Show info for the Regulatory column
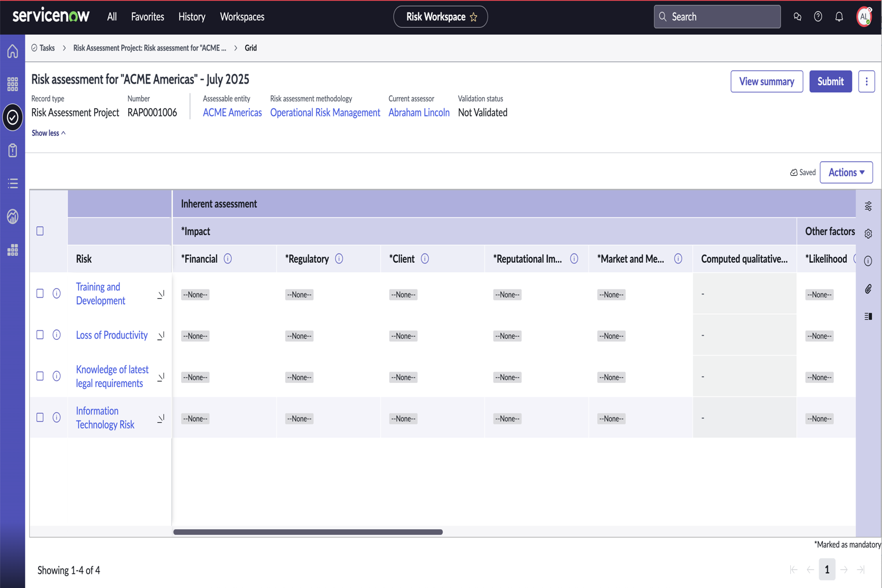The height and width of the screenshot is (588, 882). point(339,259)
